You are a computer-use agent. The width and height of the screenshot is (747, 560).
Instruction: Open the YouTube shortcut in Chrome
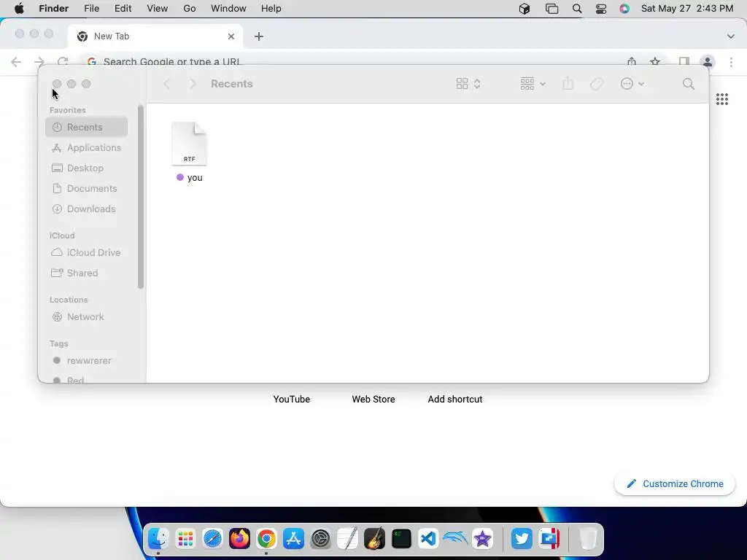[292, 399]
